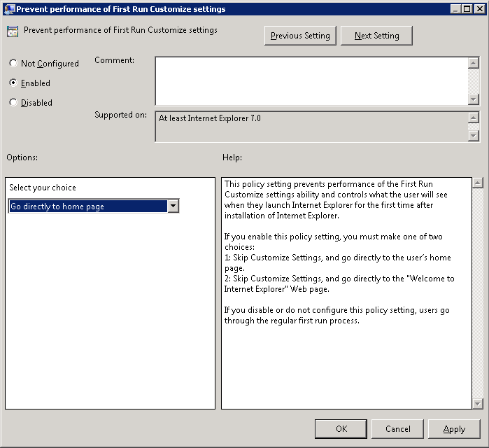Confirm with the OK button

(341, 429)
